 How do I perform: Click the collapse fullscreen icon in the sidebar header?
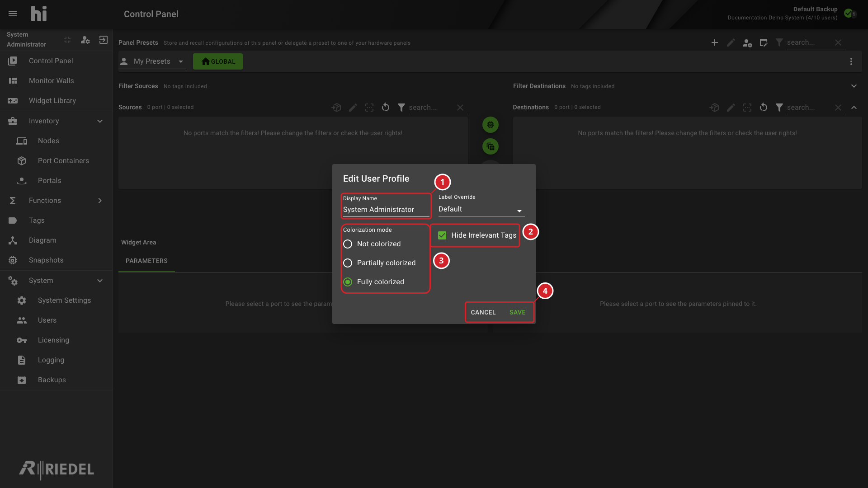click(x=67, y=40)
